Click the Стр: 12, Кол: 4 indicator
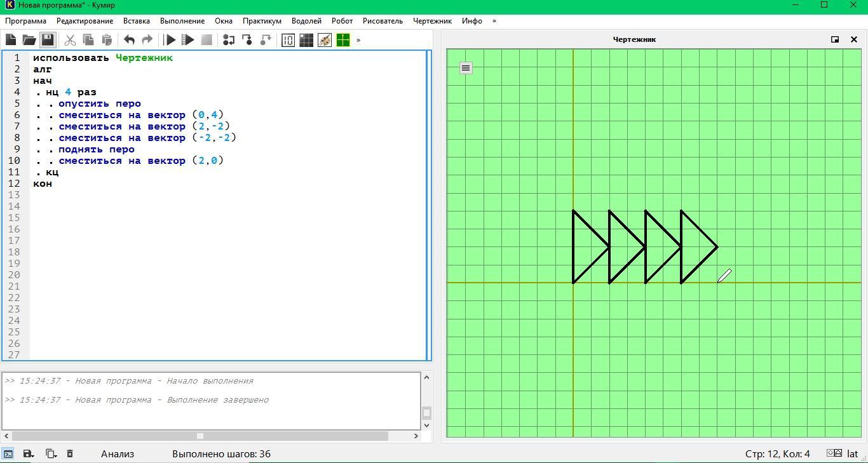 click(x=778, y=454)
